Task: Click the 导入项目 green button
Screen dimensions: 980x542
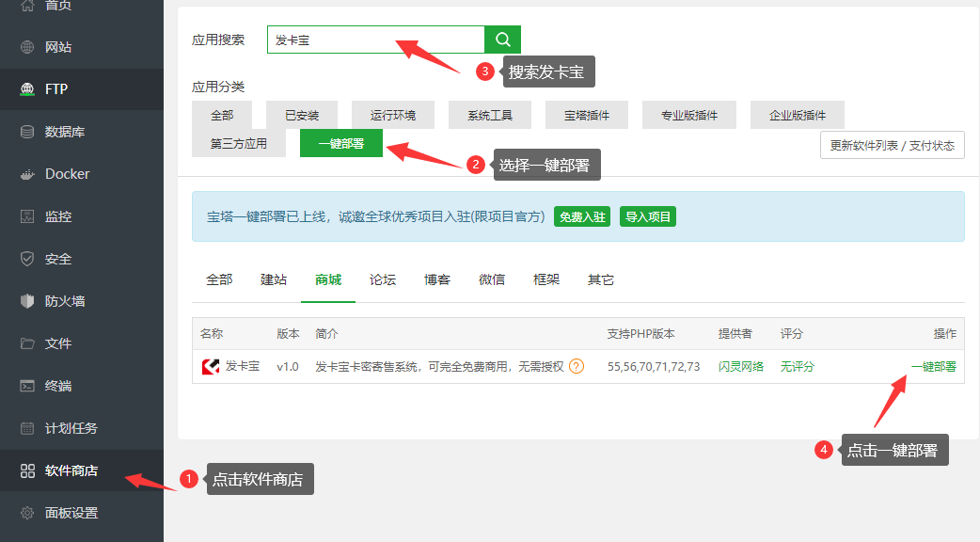Action: point(647,217)
